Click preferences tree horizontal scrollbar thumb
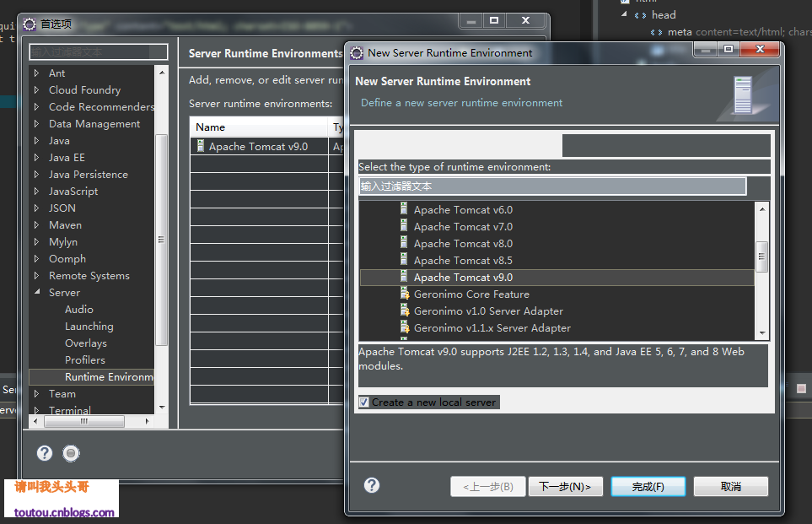 (x=83, y=421)
